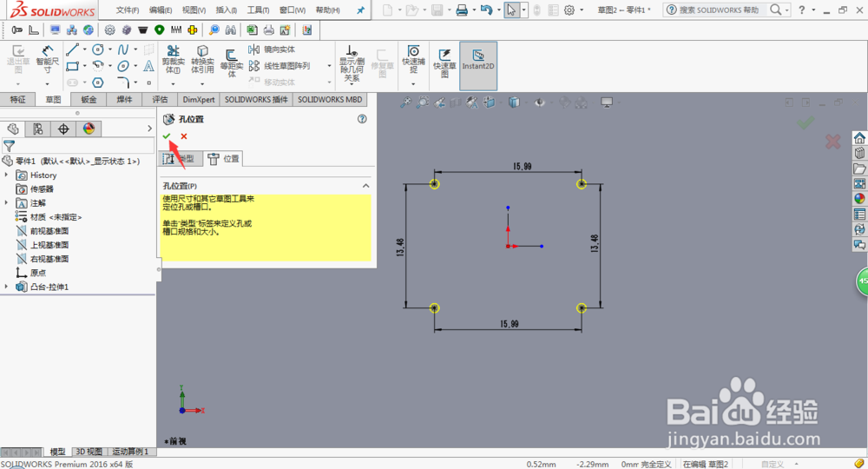This screenshot has width=868, height=469.
Task: Click the red X cancel in Hole Position panel
Action: coord(184,136)
